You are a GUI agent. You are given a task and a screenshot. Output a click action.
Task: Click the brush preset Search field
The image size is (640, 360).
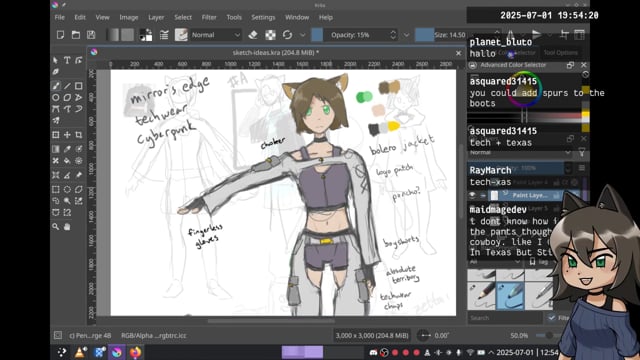(505, 318)
